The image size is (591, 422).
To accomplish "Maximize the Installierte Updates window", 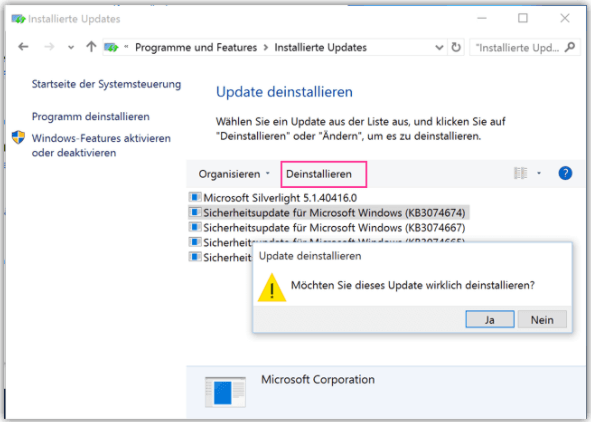I will tap(523, 18).
